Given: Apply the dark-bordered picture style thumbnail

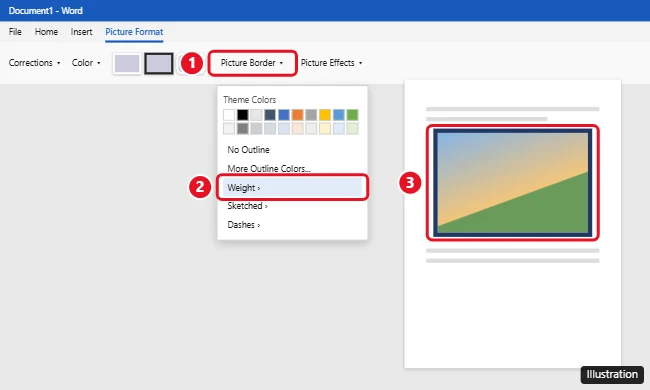Looking at the screenshot, I should pyautogui.click(x=159, y=64).
